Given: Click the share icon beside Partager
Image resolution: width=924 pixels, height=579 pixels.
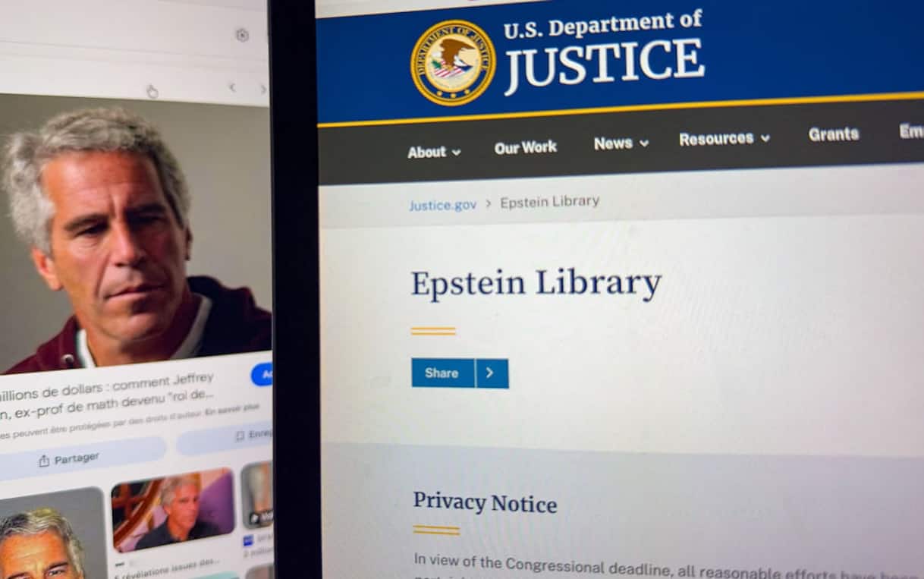Looking at the screenshot, I should click(44, 461).
